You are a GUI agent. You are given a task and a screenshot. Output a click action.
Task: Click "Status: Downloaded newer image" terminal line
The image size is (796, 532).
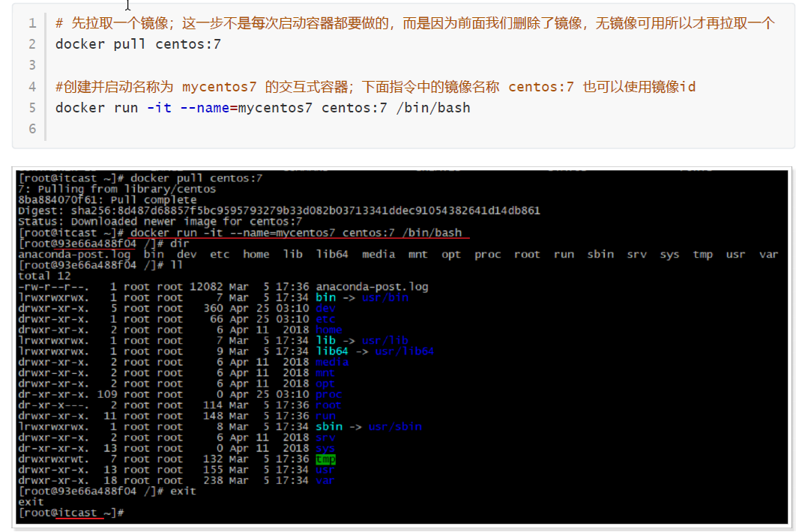coord(160,221)
